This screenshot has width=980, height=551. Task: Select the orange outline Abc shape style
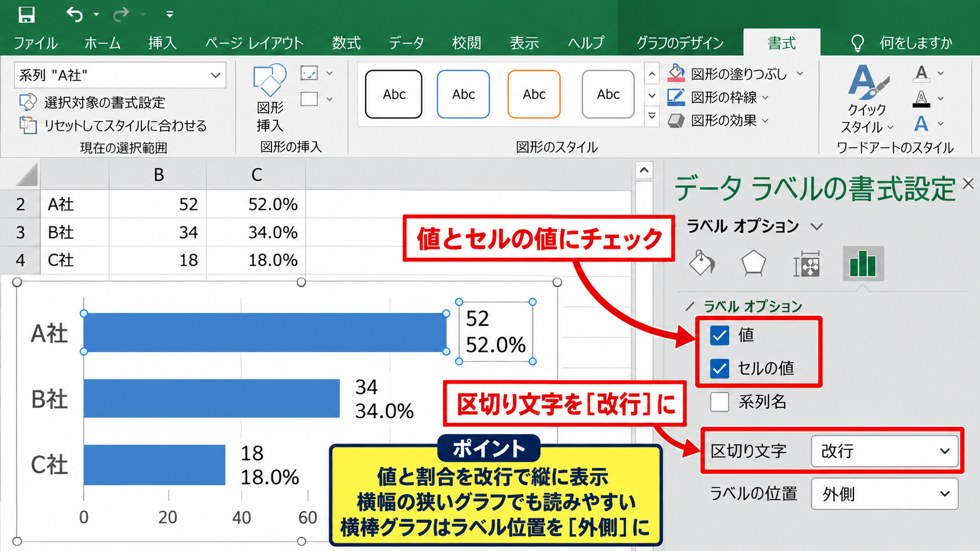[x=534, y=94]
